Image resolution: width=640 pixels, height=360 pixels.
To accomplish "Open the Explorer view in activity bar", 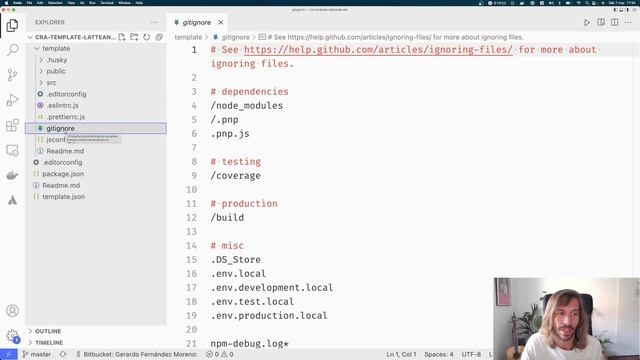I will [12, 25].
